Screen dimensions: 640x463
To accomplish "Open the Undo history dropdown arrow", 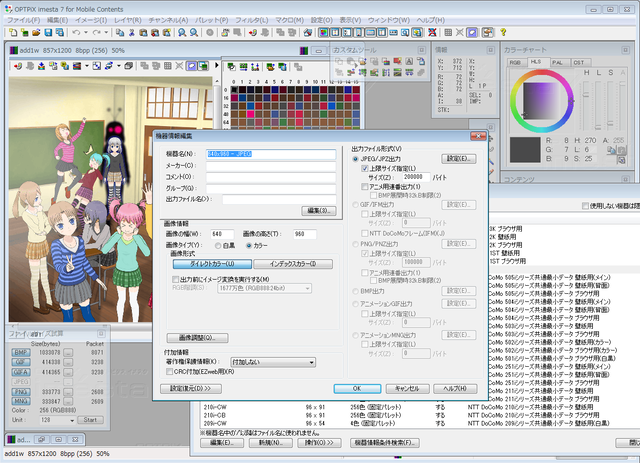I will coord(86,32).
